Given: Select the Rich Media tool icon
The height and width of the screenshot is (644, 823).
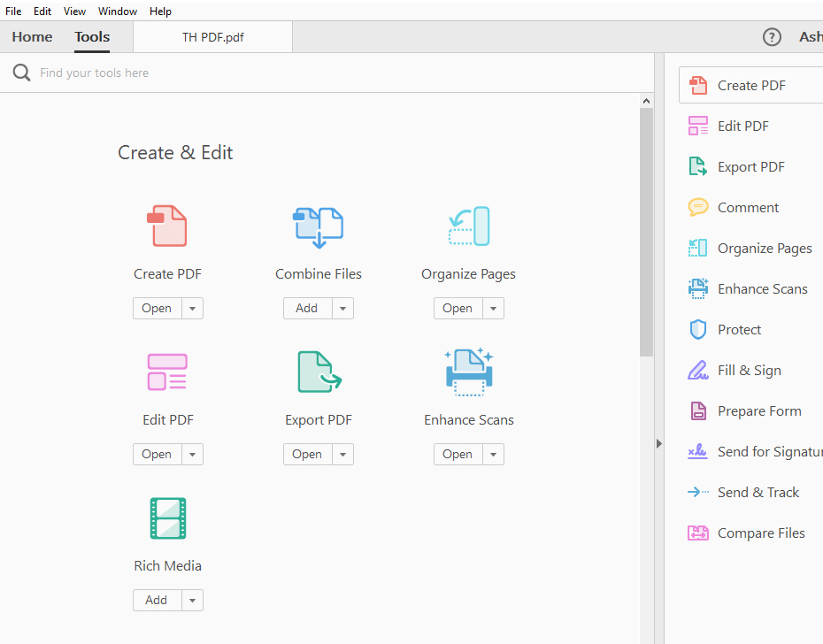Looking at the screenshot, I should (x=167, y=518).
